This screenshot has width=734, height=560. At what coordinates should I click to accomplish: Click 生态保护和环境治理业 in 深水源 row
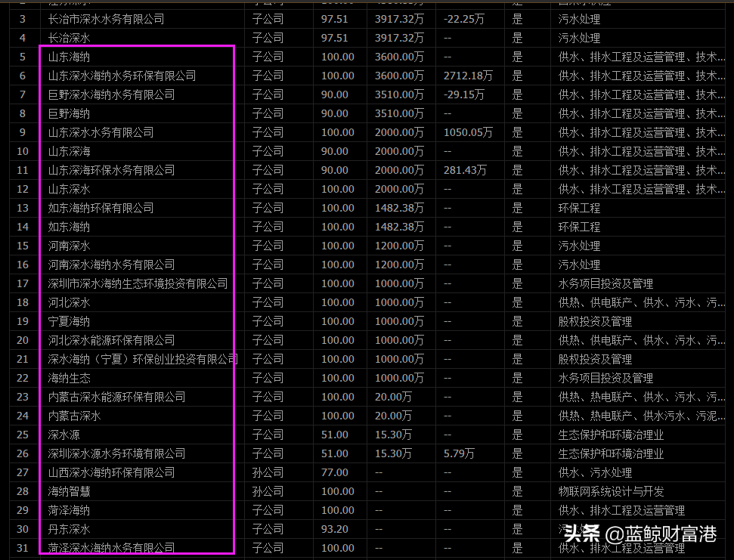(x=611, y=435)
